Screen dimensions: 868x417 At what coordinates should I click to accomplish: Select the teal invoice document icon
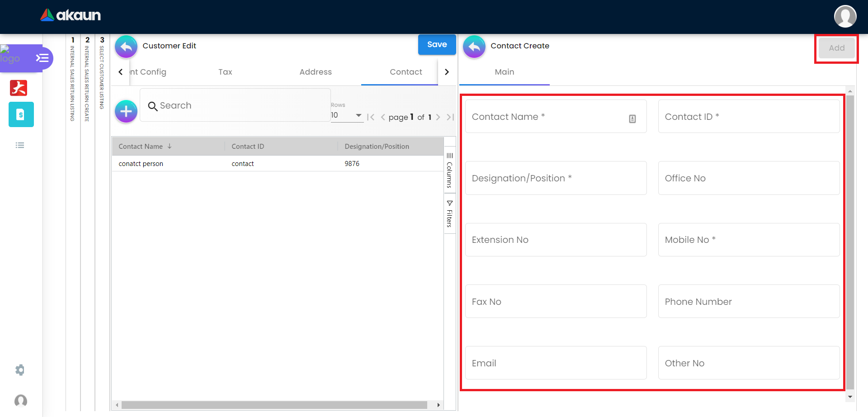[21, 114]
